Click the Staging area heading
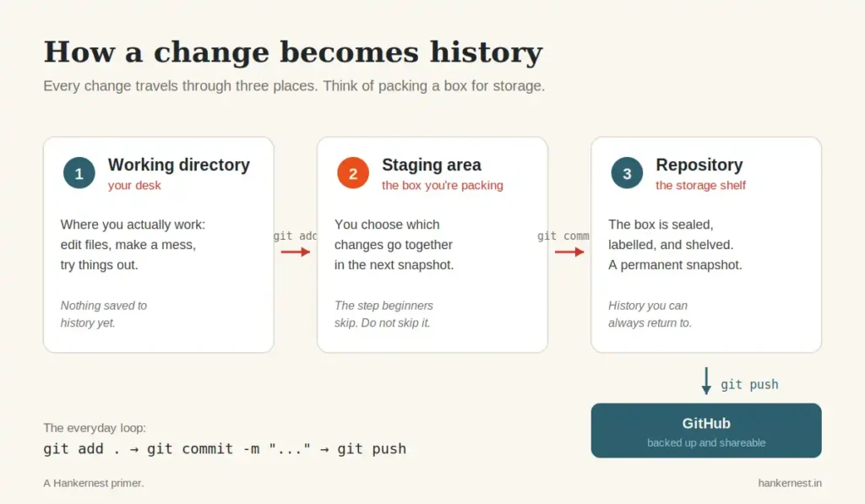 point(432,165)
